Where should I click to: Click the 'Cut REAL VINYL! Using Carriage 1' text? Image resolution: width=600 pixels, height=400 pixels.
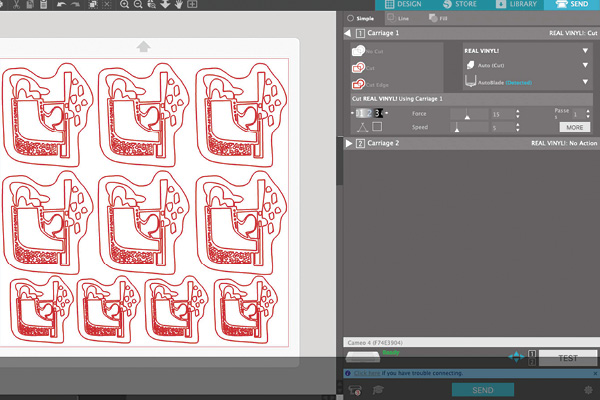[x=397, y=99]
